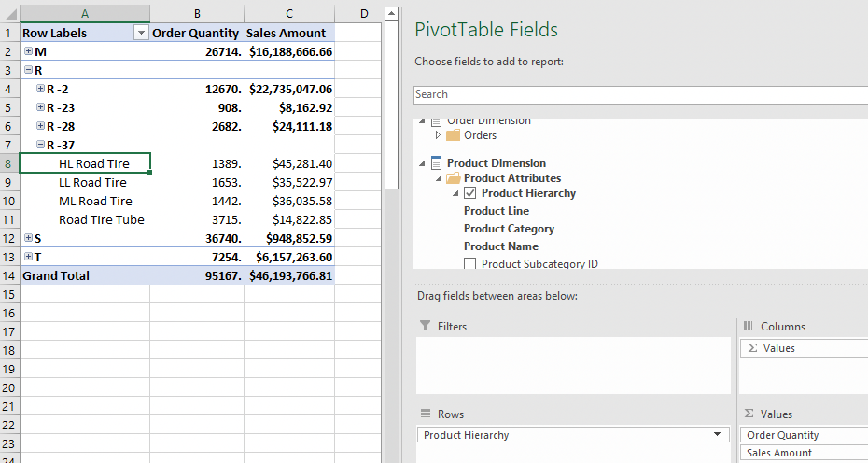Expand the S product line row
This screenshot has width=868, height=463.
(x=28, y=238)
